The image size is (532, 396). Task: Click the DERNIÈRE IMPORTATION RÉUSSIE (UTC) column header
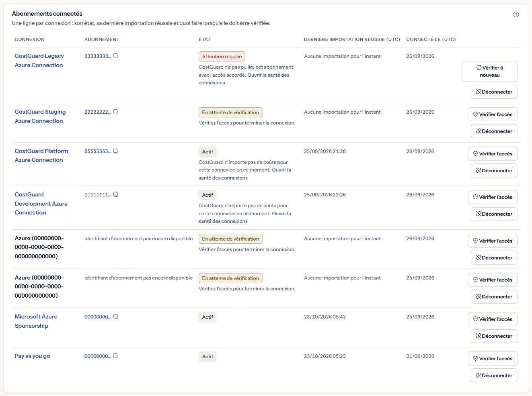tap(352, 39)
